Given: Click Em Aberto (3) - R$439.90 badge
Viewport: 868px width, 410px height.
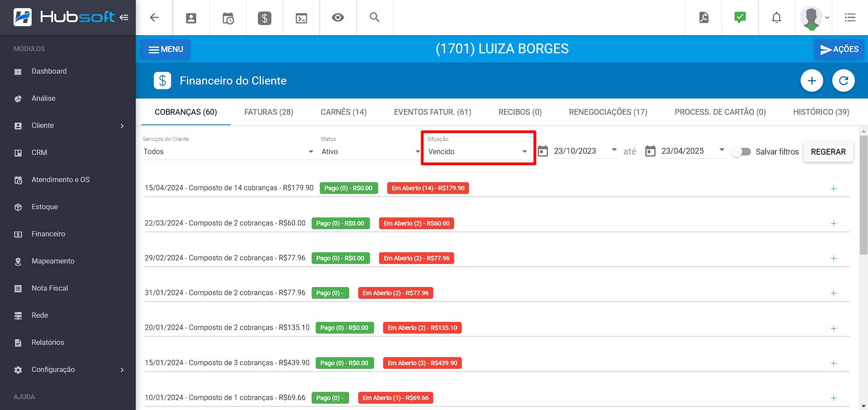Looking at the screenshot, I should click(x=422, y=363).
